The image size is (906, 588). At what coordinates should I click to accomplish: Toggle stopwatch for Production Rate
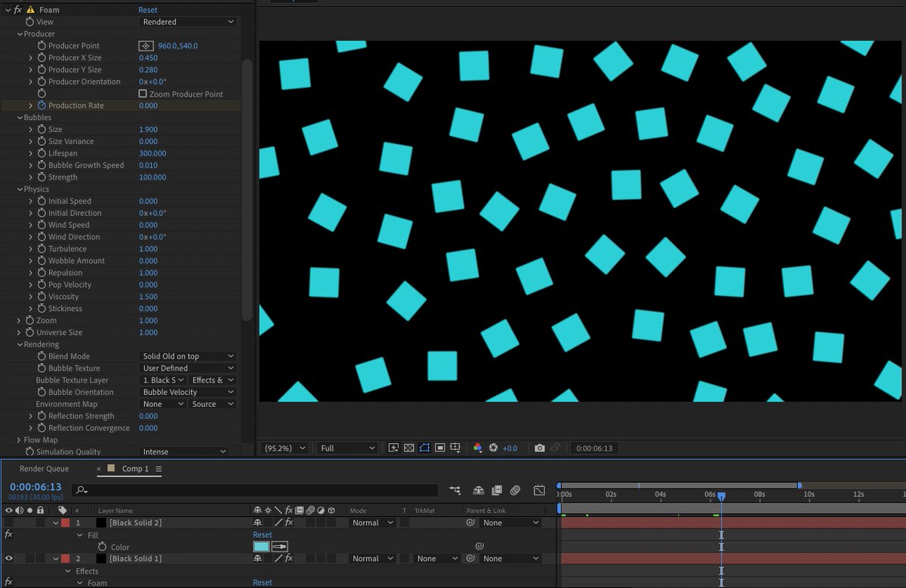click(42, 106)
